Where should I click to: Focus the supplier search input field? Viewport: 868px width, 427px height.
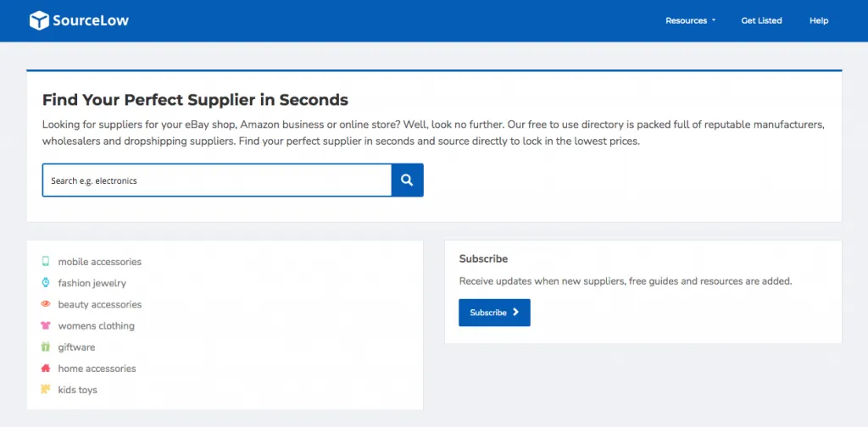point(217,180)
